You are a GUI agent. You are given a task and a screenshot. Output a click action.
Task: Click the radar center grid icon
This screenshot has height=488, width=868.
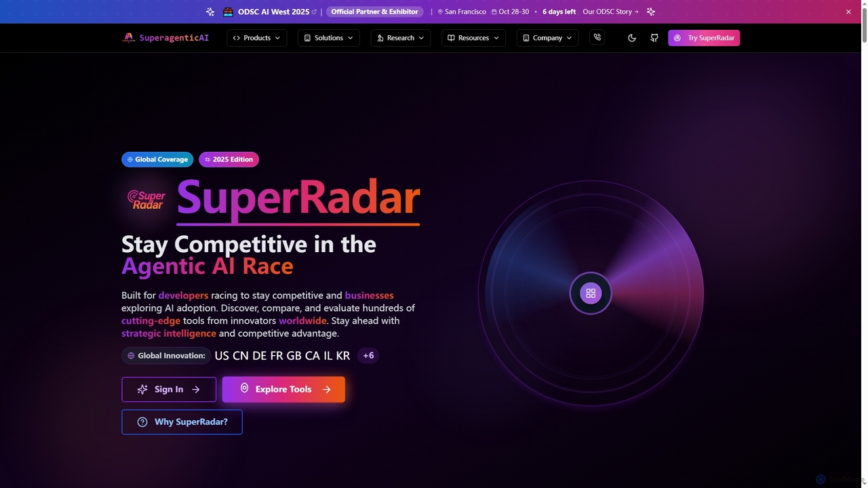(591, 293)
